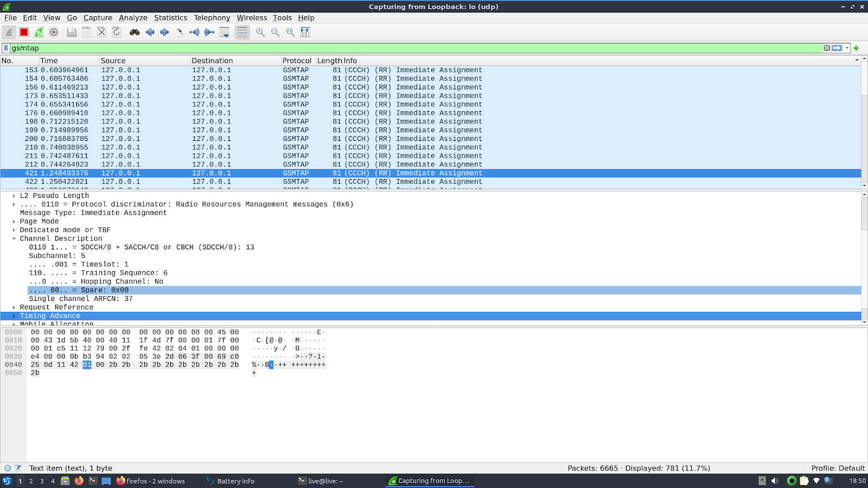868x488 pixels.
Task: Click the gsmtap display filter field
Action: pos(416,48)
